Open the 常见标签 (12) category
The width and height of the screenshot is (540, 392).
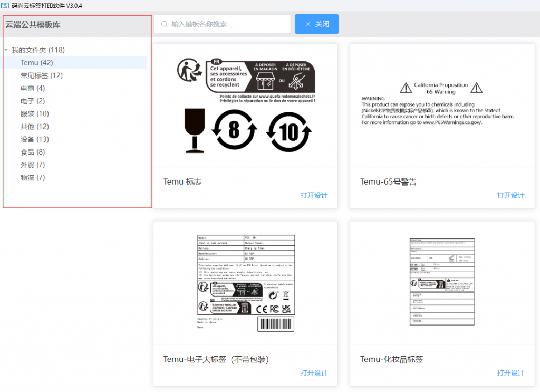click(x=41, y=75)
